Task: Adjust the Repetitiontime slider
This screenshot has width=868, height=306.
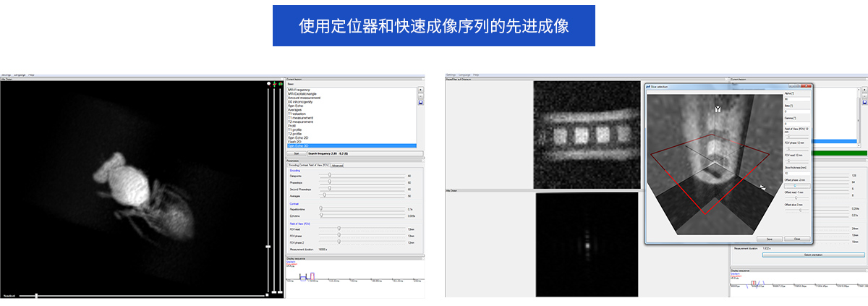Action: (x=321, y=210)
